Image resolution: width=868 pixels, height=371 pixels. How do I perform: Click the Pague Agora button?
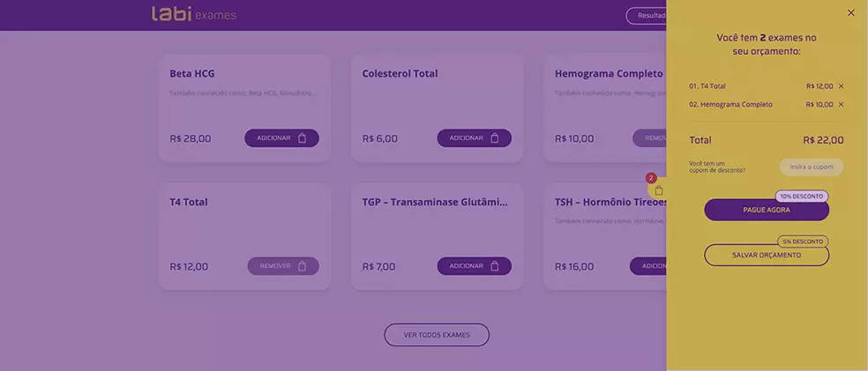coord(767,210)
